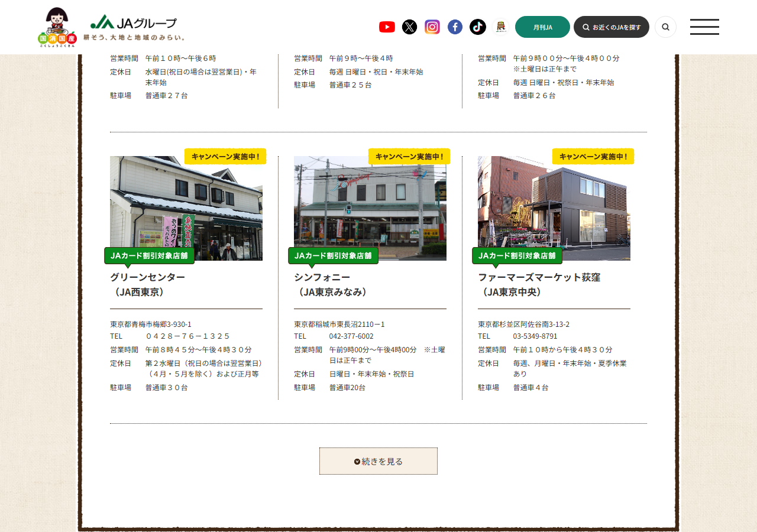
Task: Click the ファーマーズマーケット荻窪（JA東京中央） title
Action: click(x=539, y=284)
